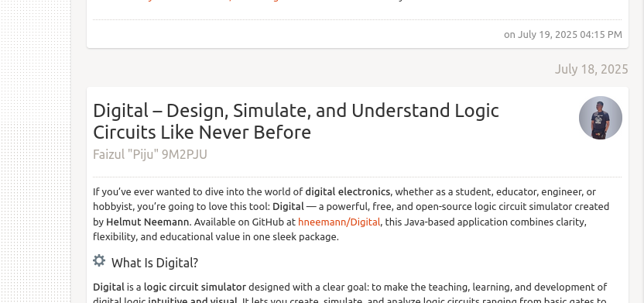Open the article title starting "Digital – Design, Simulate"
This screenshot has width=644, height=303.
click(296, 122)
